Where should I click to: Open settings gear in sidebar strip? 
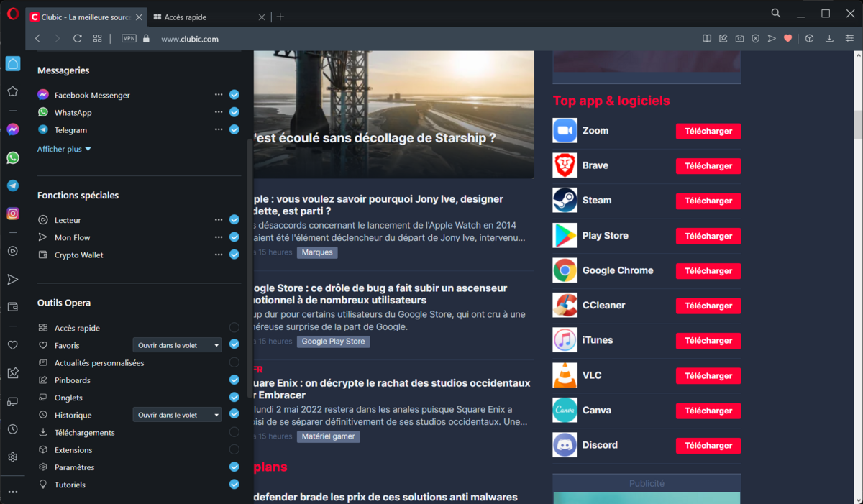[12, 457]
